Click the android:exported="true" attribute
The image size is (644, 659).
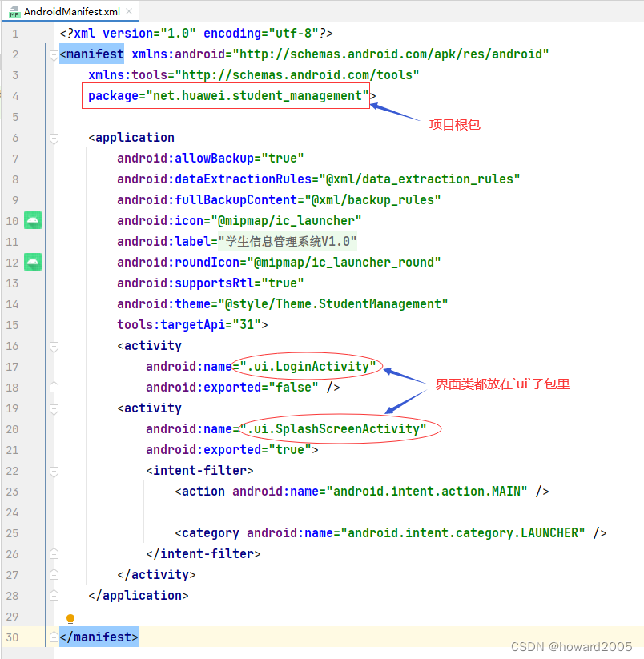pos(228,450)
